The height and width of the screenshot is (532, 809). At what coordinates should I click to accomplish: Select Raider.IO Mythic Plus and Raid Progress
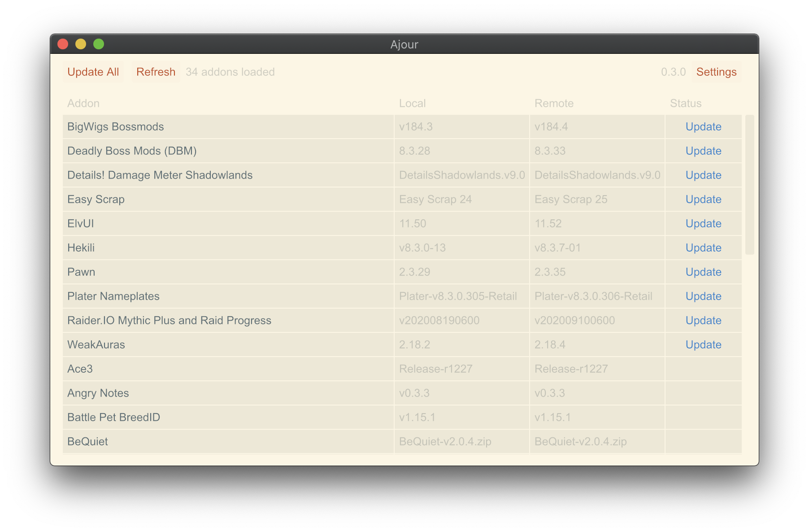(x=169, y=320)
